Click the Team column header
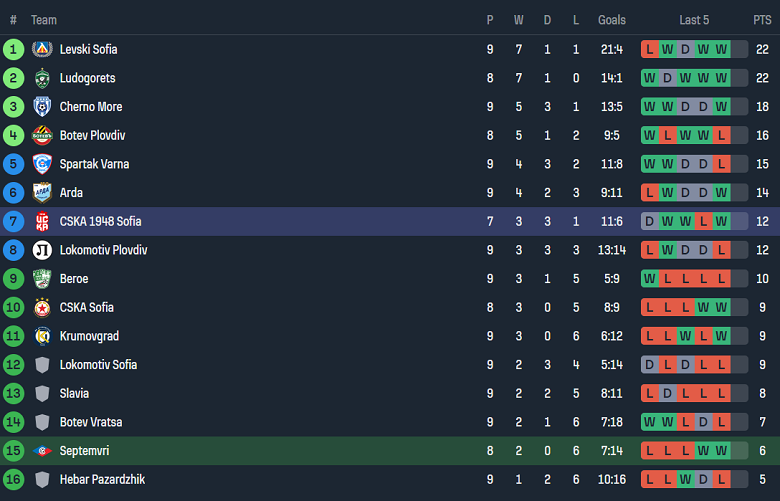This screenshot has width=780, height=501. pos(44,20)
